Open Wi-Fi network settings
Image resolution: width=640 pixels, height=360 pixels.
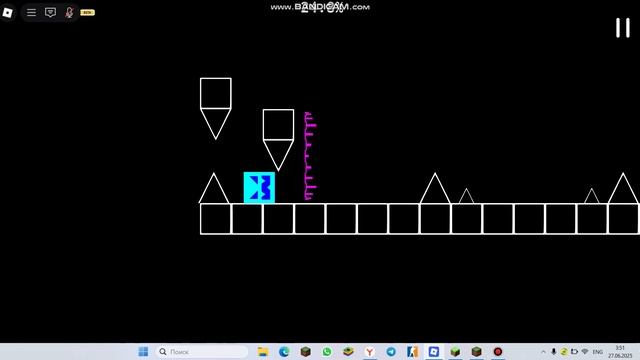tap(585, 351)
